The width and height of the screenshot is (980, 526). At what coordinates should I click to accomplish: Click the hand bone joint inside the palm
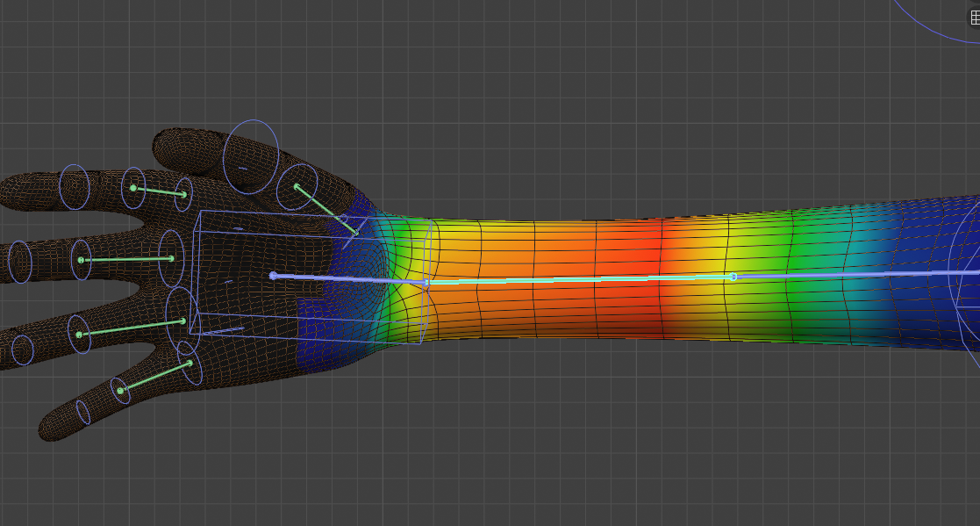point(273,276)
